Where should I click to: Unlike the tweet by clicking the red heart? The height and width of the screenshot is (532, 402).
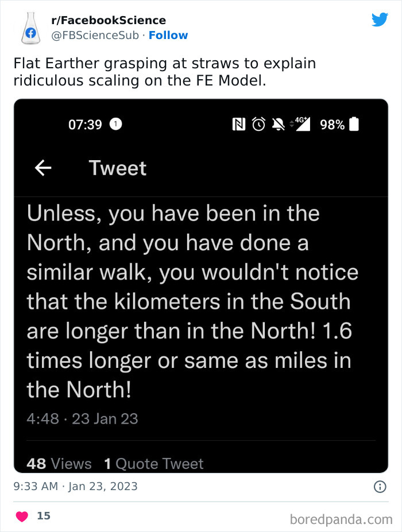click(21, 515)
